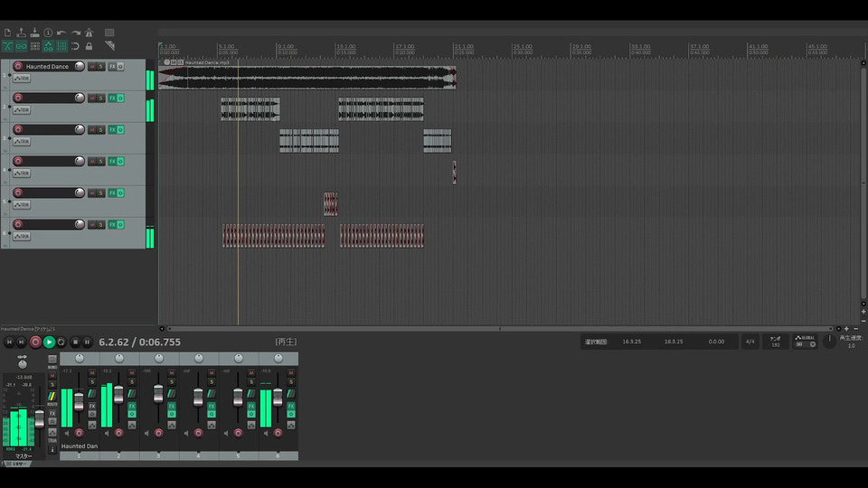Screen dimensions: 868x488
Task: Click the green Play transport button
Action: 49,342
